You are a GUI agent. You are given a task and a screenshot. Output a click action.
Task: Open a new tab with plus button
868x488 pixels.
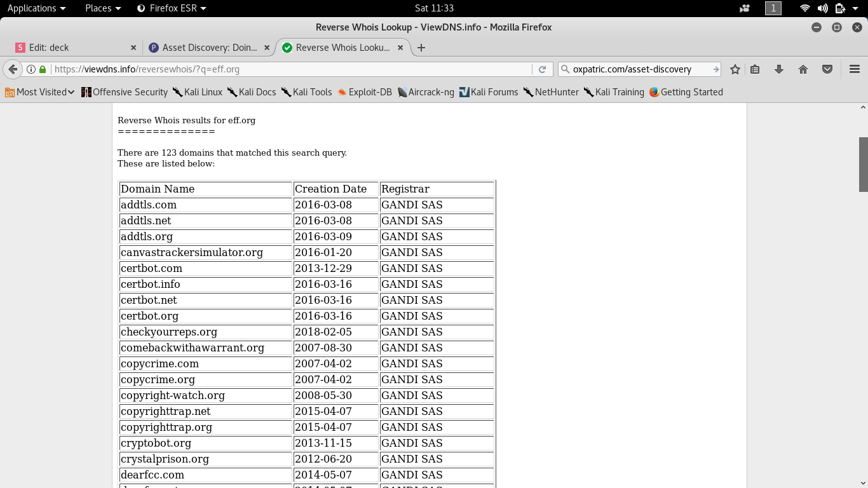[421, 48]
